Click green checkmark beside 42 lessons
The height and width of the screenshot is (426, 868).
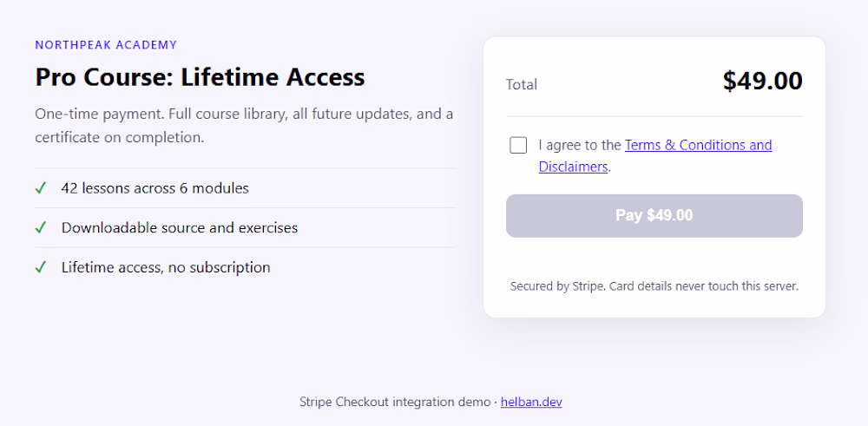point(40,188)
